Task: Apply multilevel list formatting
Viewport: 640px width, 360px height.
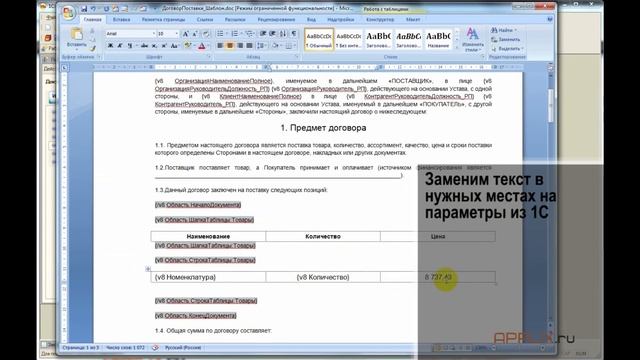Action: 250,34
